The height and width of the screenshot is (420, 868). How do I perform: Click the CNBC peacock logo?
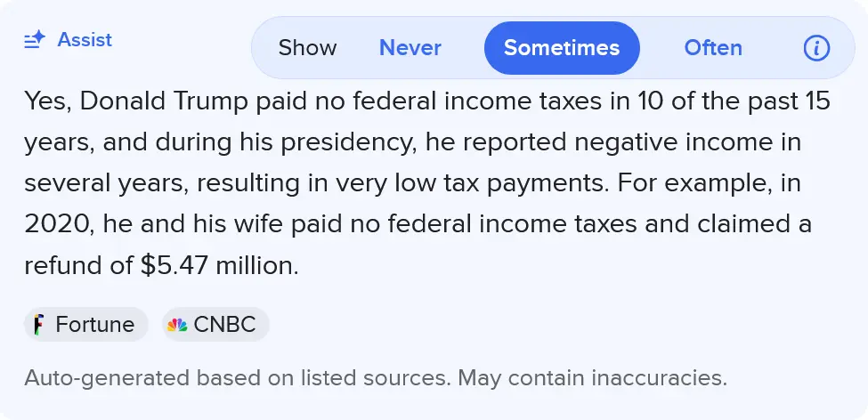pos(177,325)
